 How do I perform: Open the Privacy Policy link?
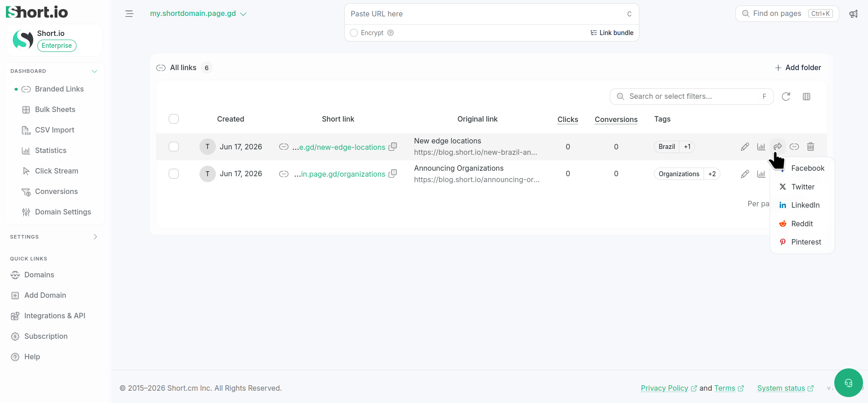[x=664, y=388]
